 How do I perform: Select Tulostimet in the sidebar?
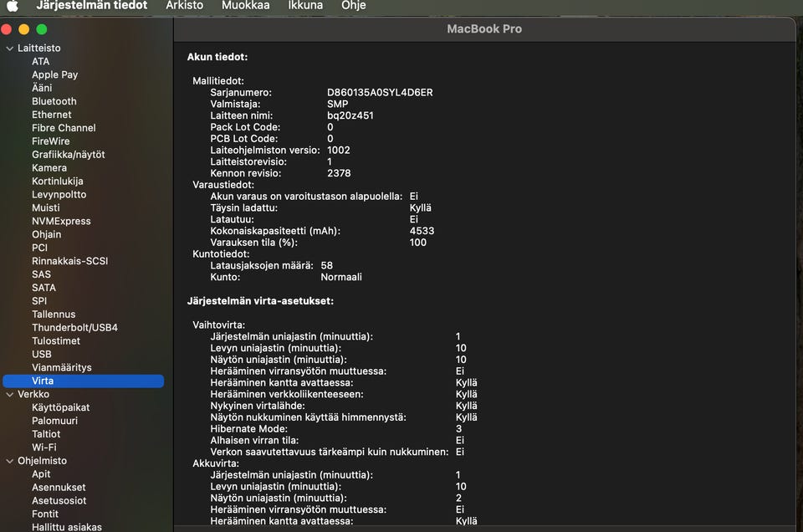coord(56,341)
